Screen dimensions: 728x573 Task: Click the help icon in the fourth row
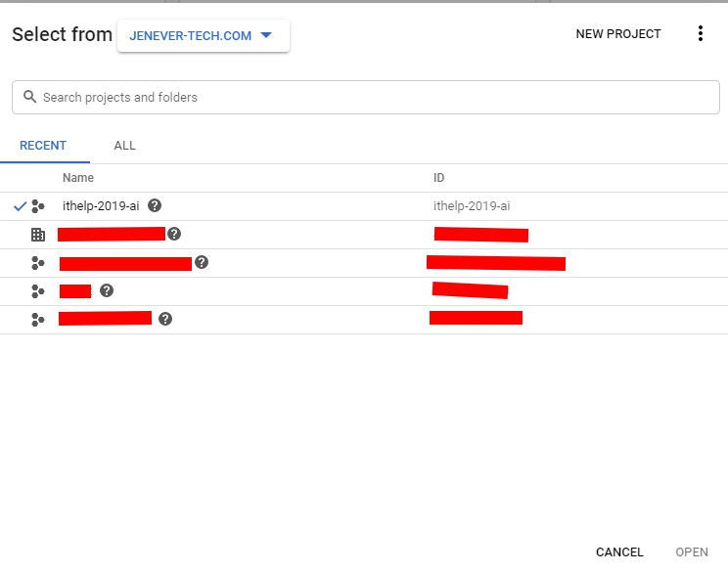[x=107, y=290]
